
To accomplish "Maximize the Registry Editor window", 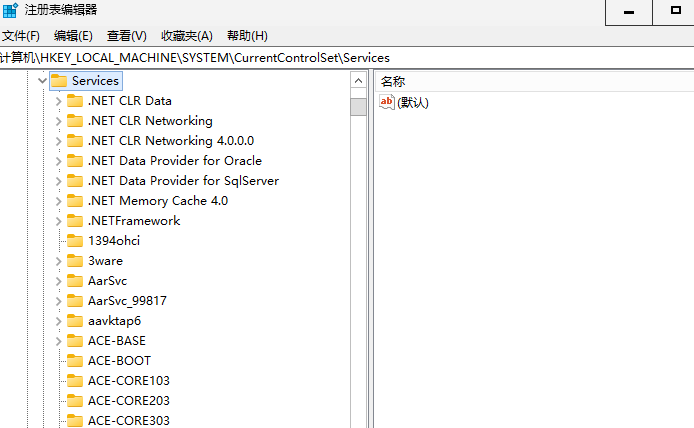I will 675,12.
